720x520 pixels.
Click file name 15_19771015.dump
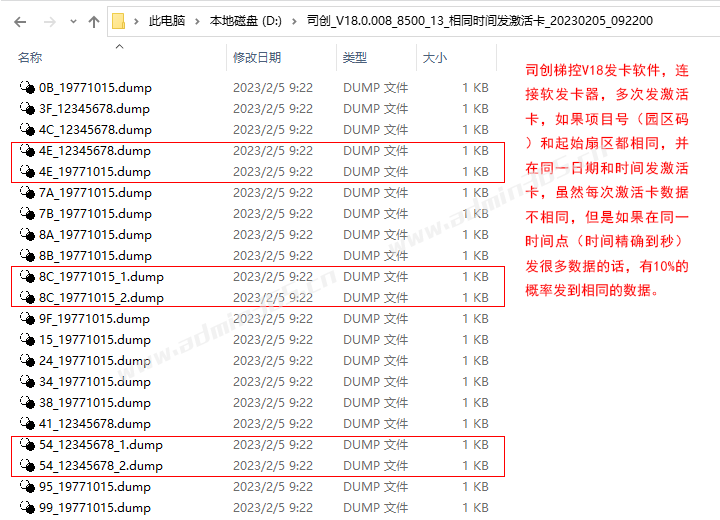tap(95, 340)
